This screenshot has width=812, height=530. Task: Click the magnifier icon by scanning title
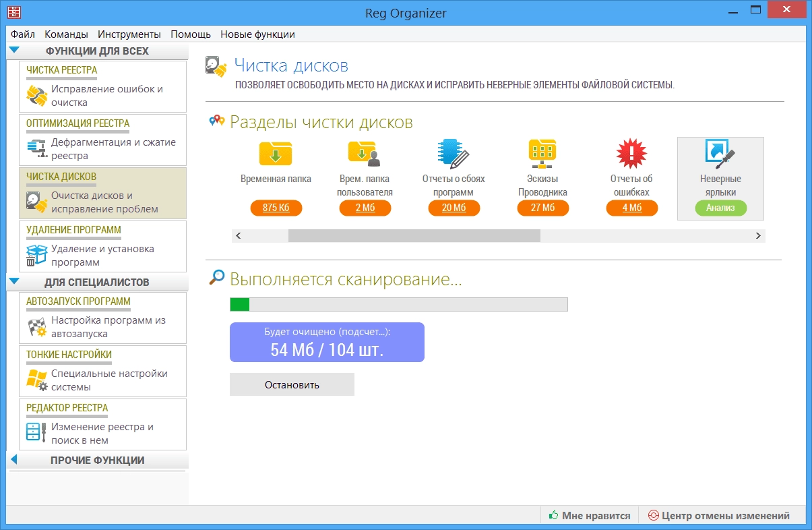click(217, 277)
